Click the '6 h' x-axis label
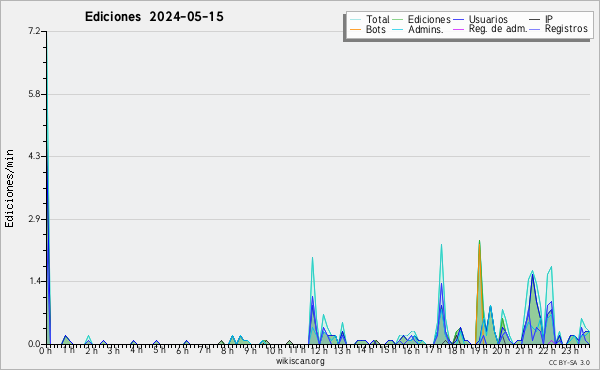This screenshot has height=370, width=600. tap(182, 351)
